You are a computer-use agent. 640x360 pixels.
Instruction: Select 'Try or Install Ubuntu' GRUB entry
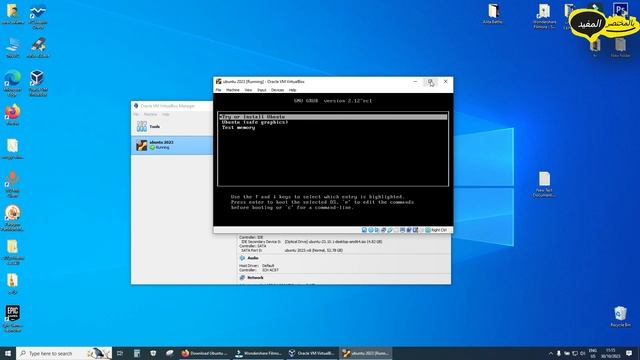point(333,117)
